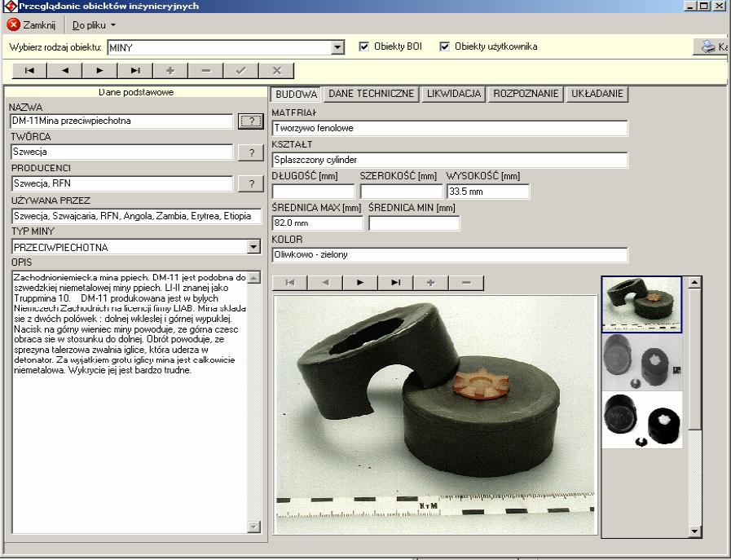Click thumbnail list scrollbar down arrow

click(694, 531)
